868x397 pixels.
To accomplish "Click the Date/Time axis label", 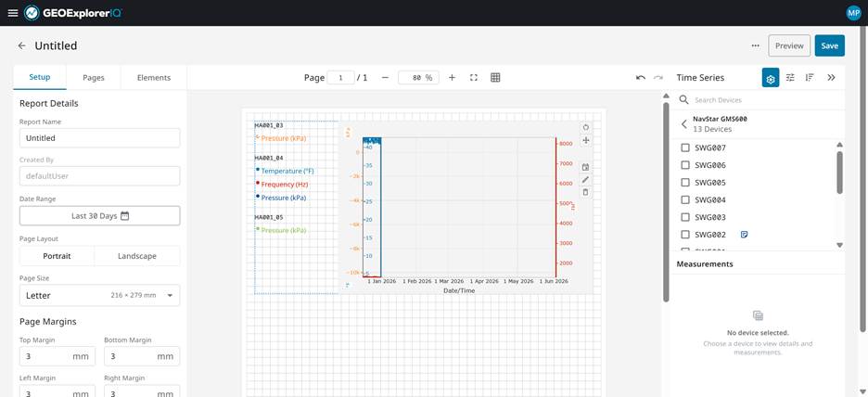I will coord(459,290).
